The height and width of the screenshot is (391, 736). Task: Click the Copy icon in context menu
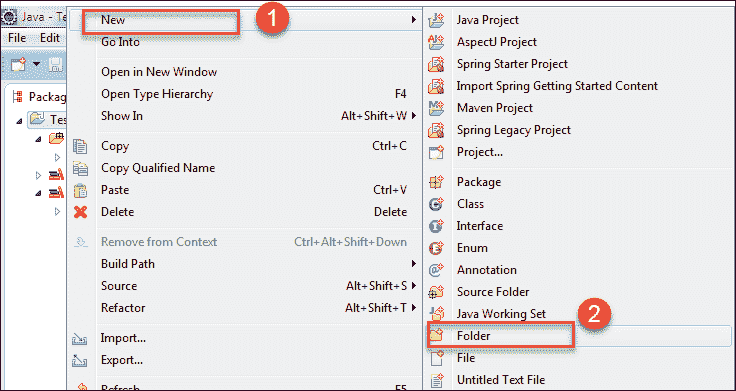[81, 146]
